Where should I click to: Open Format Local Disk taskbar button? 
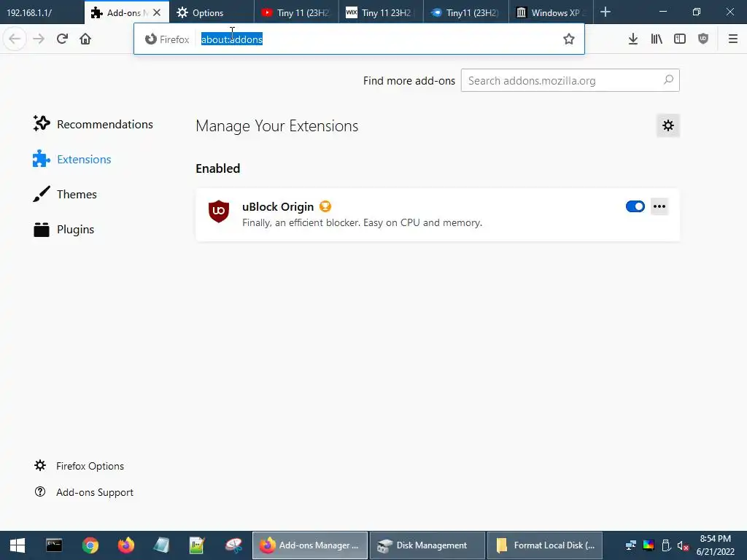coord(545,545)
